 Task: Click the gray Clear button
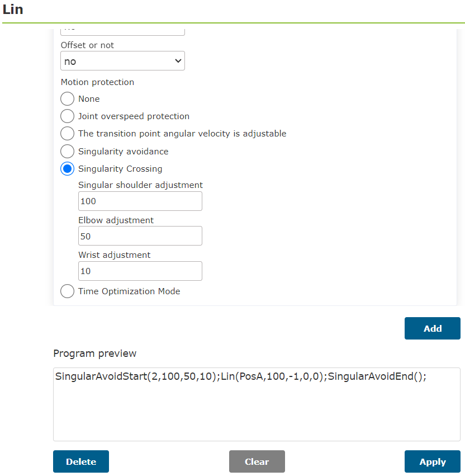pos(257,461)
